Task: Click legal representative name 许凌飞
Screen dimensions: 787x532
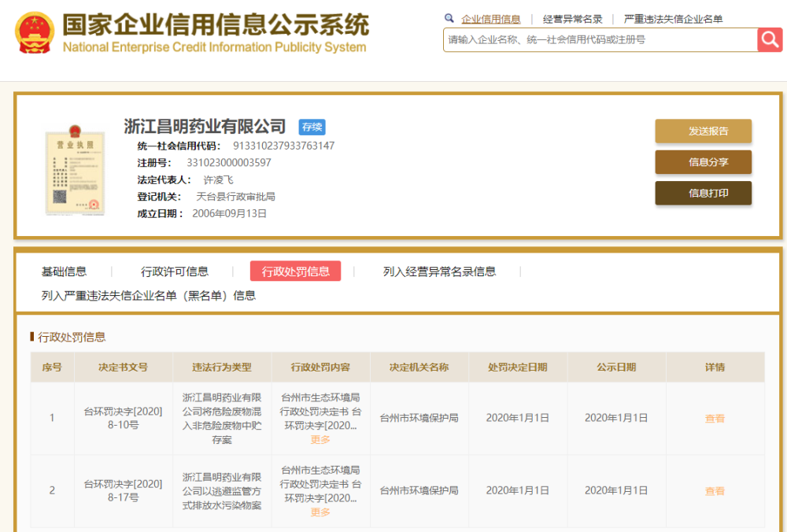Action: point(218,179)
